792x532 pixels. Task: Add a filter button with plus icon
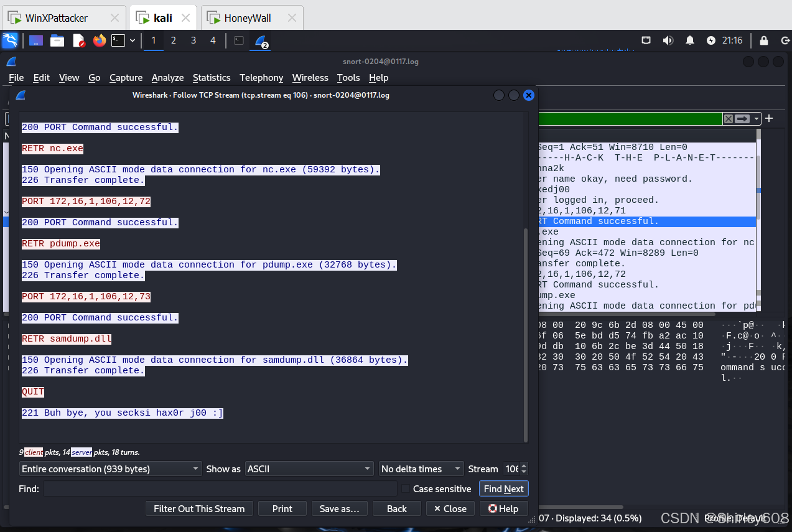[769, 119]
